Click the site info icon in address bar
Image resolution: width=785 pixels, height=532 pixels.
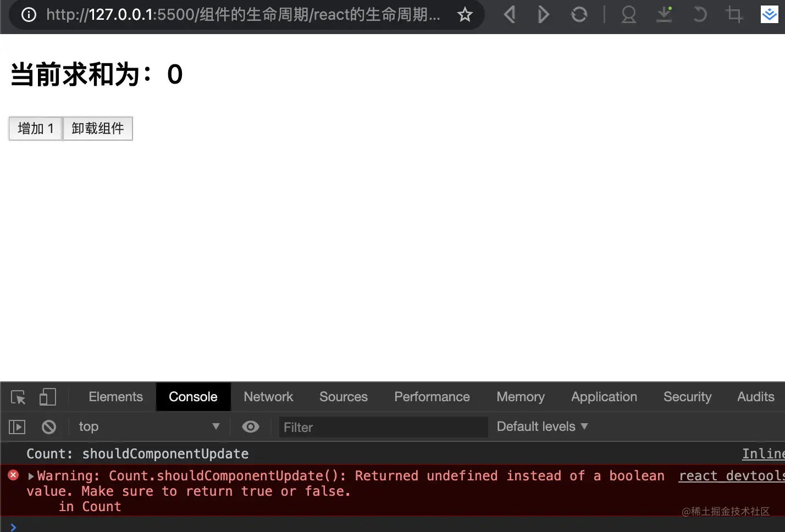pyautogui.click(x=29, y=15)
